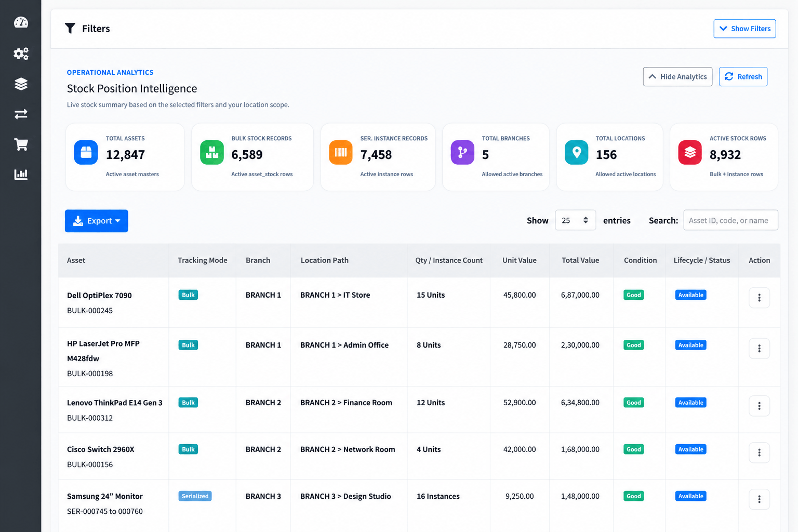798x532 pixels.
Task: Click the Good badge in the Cisco Switch row
Action: [634, 449]
